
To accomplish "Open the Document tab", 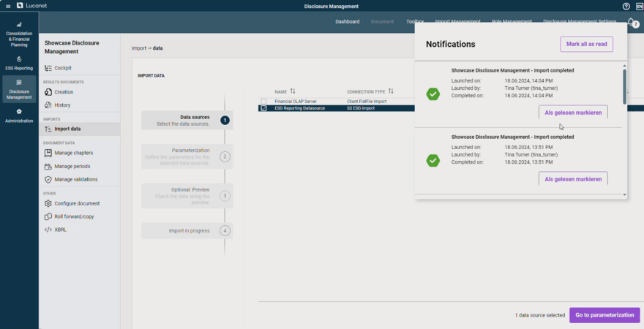I will pyautogui.click(x=382, y=22).
